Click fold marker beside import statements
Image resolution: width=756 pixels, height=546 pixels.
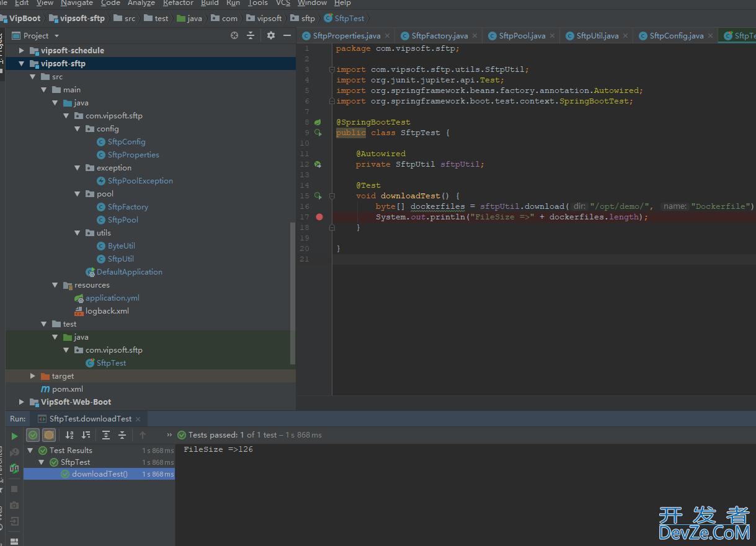point(332,69)
